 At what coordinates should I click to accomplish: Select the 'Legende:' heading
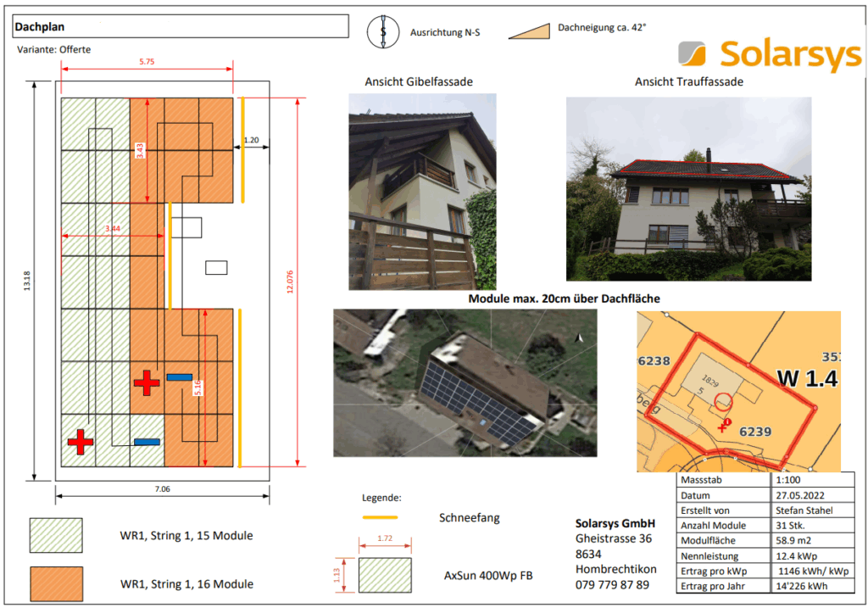(381, 498)
